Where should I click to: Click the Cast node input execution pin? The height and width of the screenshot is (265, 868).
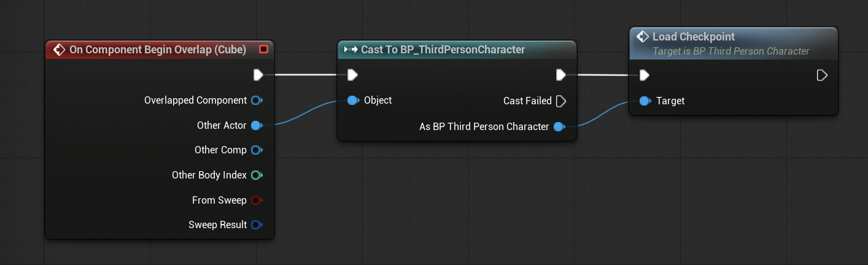(x=352, y=75)
